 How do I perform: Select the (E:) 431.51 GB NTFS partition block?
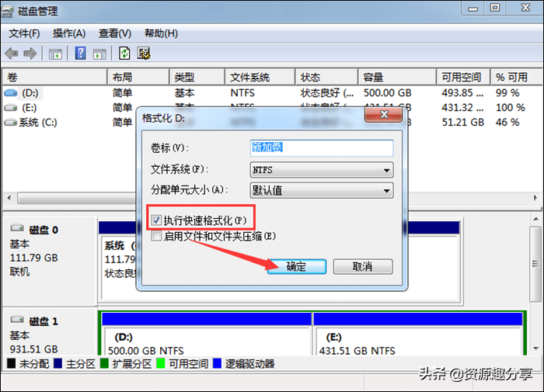[418, 334]
